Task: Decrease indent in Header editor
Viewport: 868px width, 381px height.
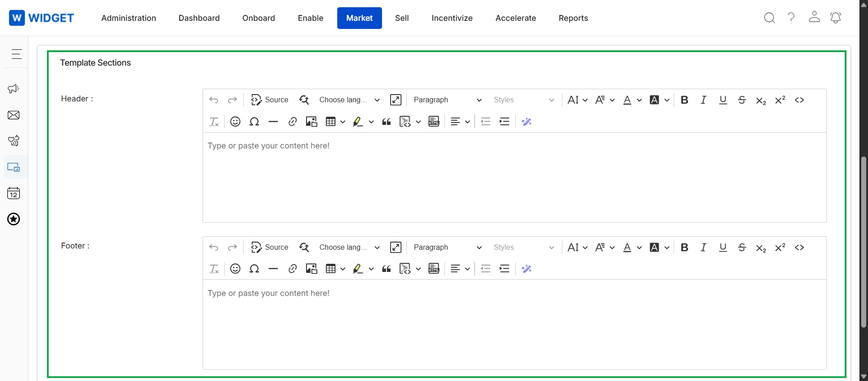Action: [x=486, y=122]
